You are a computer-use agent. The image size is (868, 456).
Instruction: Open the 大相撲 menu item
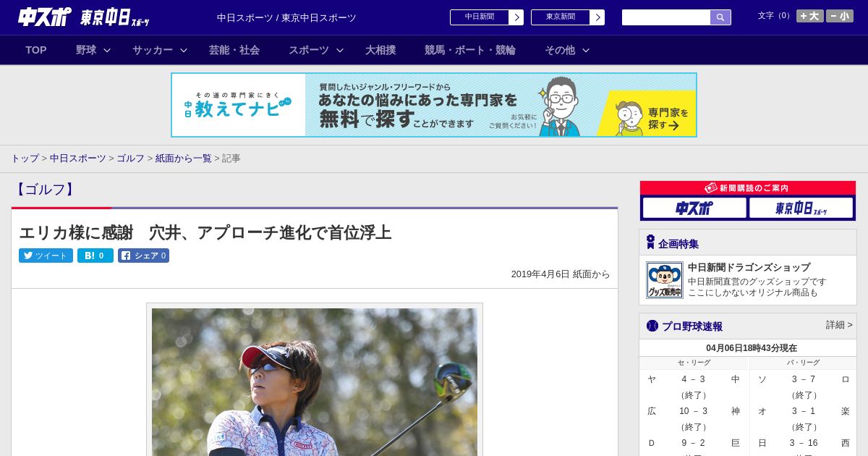380,50
